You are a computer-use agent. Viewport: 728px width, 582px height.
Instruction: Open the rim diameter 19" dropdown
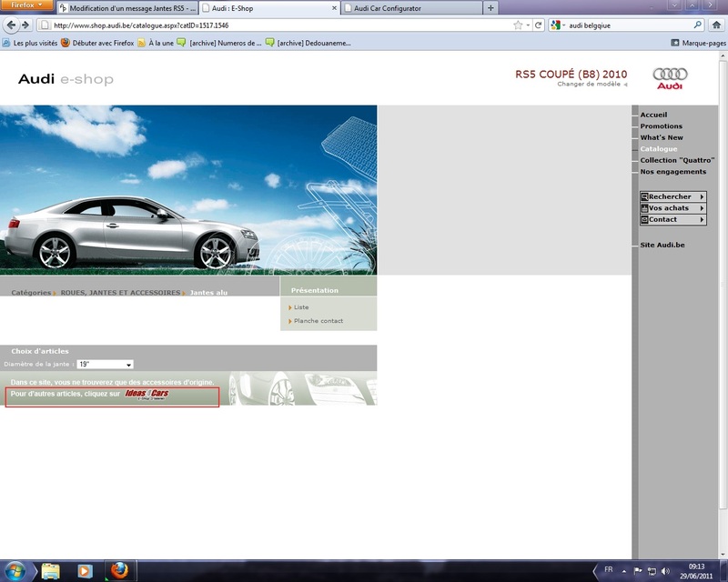(106, 365)
